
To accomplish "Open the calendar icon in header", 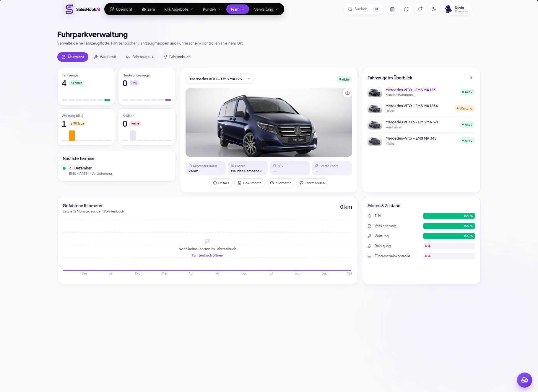I will [x=392, y=9].
